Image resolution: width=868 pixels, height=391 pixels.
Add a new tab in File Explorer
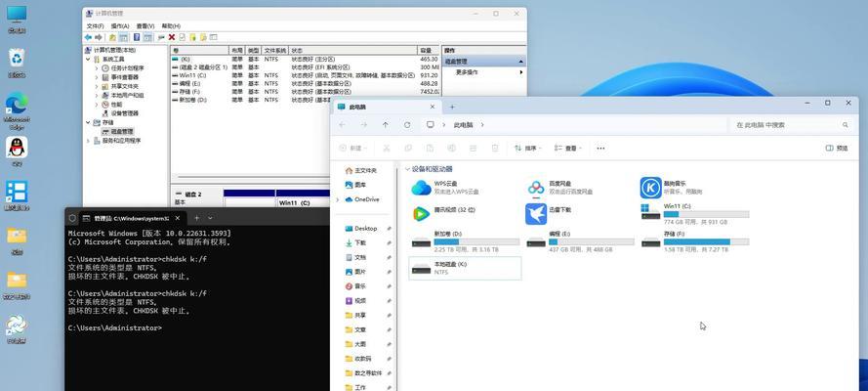pos(452,107)
